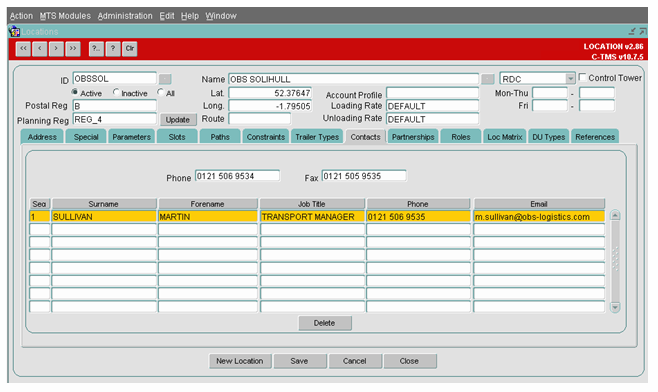Open the Window menu

[x=221, y=16]
